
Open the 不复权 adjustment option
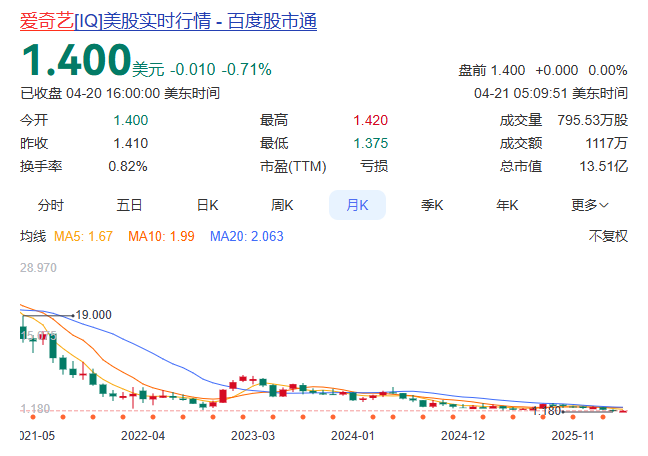(x=608, y=236)
